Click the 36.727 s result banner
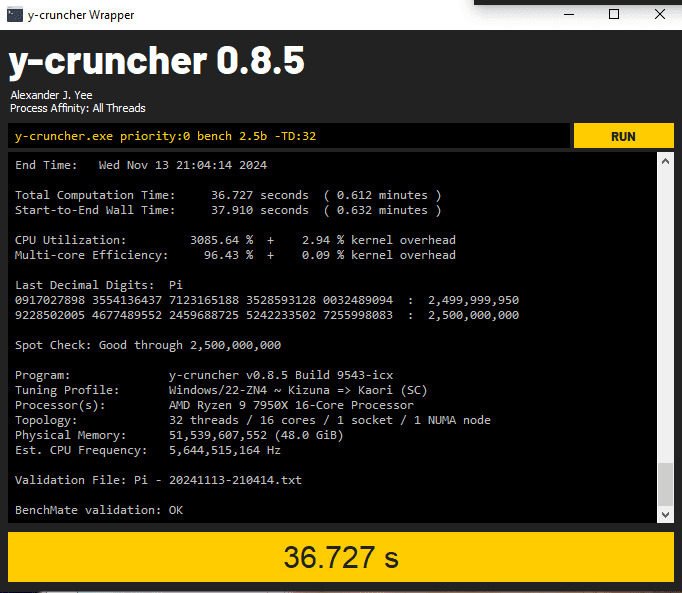This screenshot has height=593, width=682. click(x=341, y=557)
